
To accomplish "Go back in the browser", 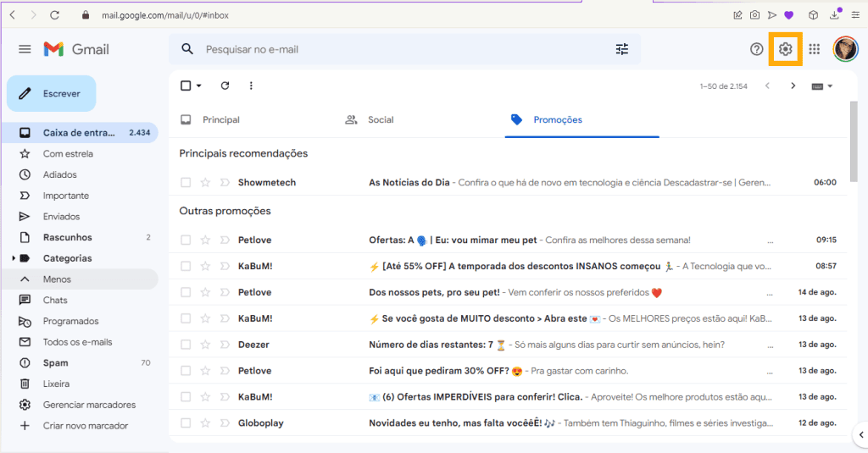I will (x=12, y=15).
